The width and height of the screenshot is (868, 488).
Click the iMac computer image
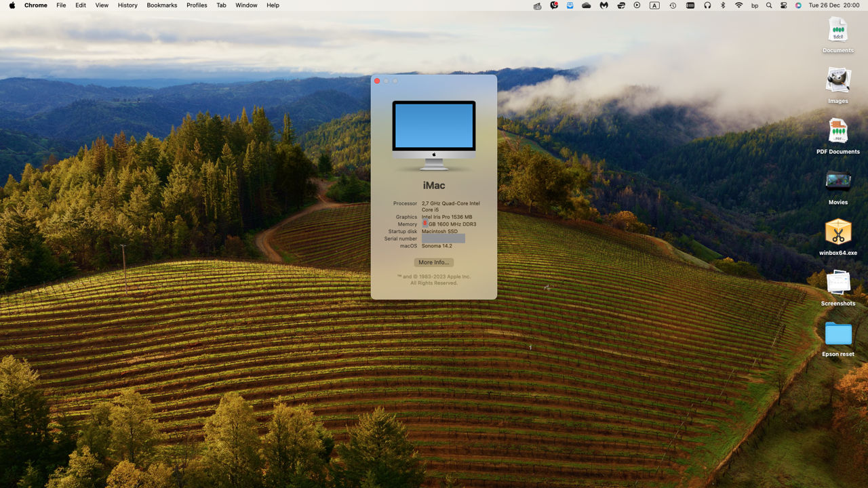434,135
